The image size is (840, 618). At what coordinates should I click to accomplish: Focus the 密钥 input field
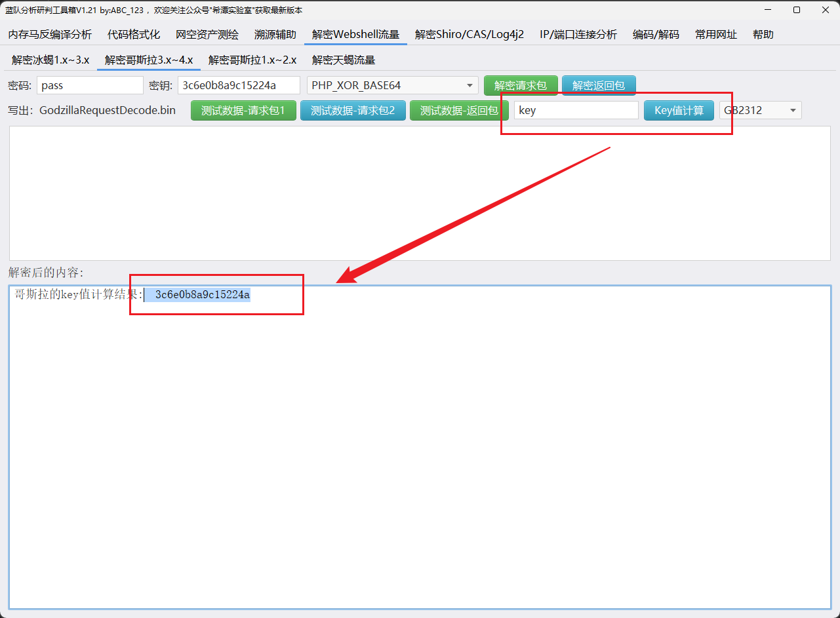(239, 85)
